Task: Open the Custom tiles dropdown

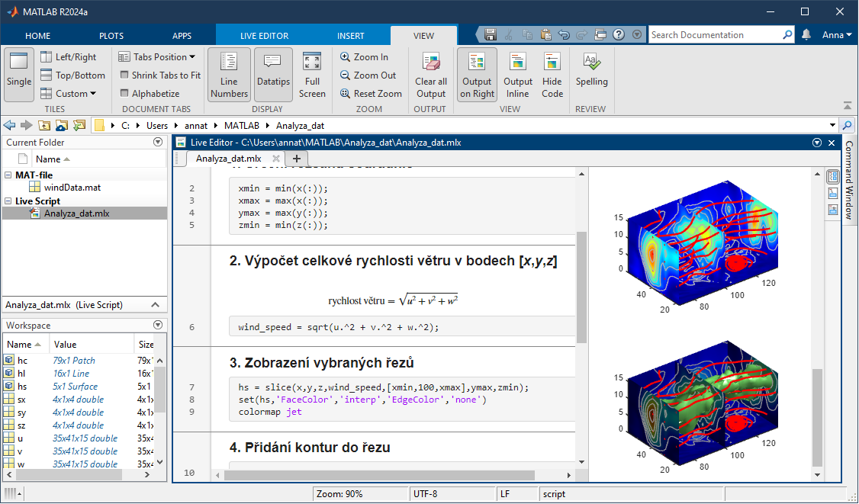Action: click(69, 94)
